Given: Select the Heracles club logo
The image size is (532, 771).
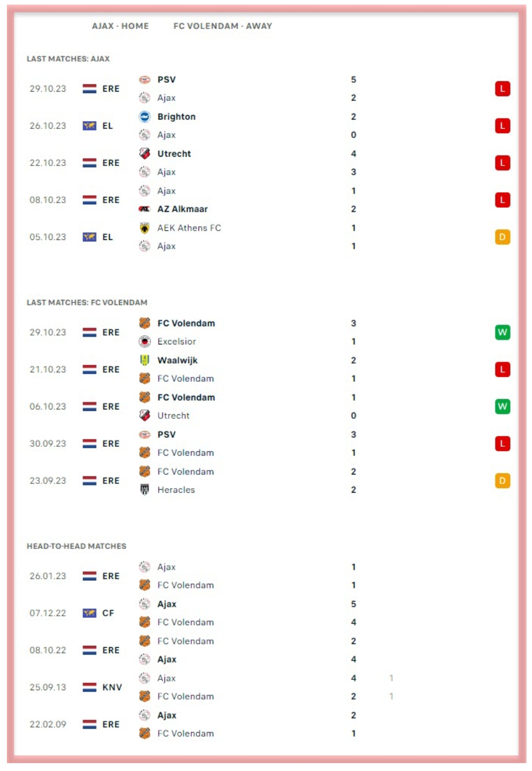Looking at the screenshot, I should (x=144, y=490).
